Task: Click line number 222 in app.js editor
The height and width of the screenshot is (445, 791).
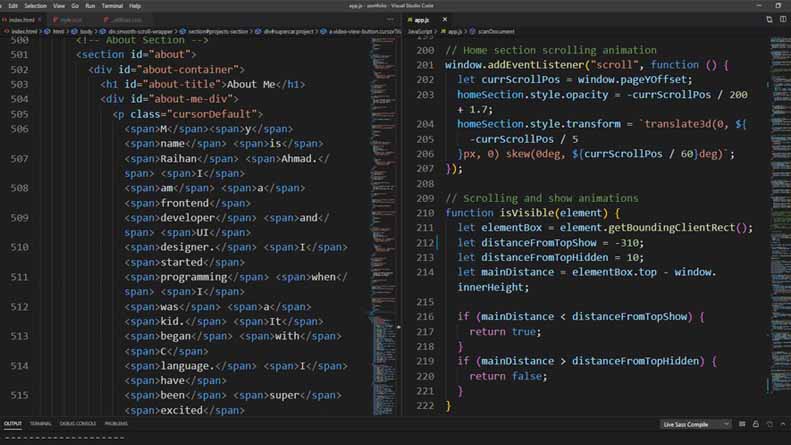Action: (425, 406)
